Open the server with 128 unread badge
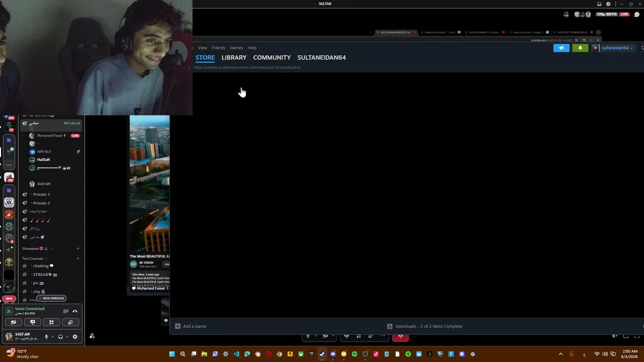Screen dimensions: 644x362 coord(9,177)
